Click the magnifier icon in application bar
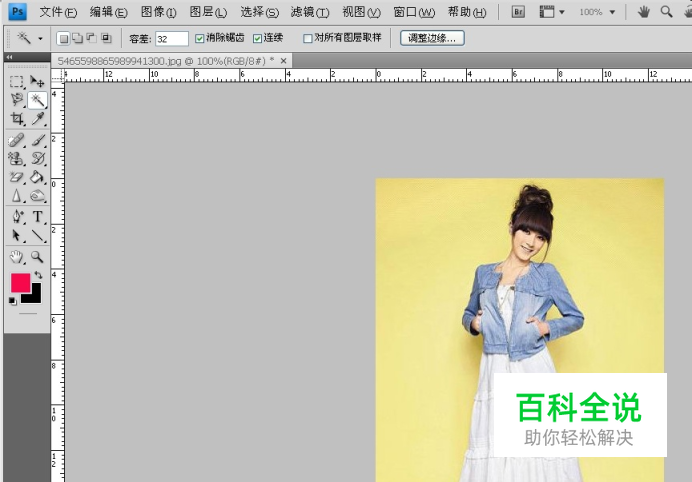Image resolution: width=692 pixels, height=482 pixels. (666, 12)
